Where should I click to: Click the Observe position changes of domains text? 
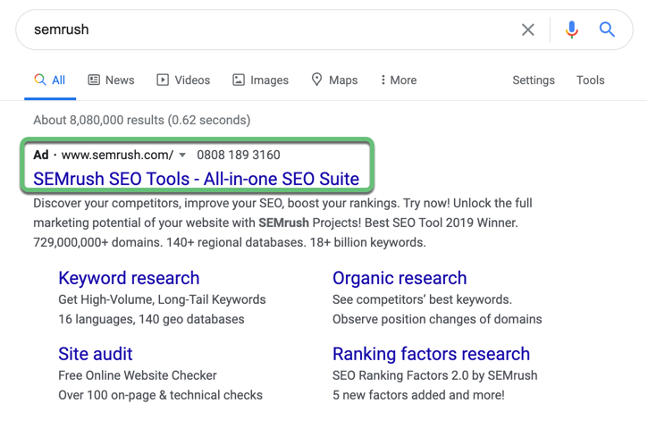point(437,319)
